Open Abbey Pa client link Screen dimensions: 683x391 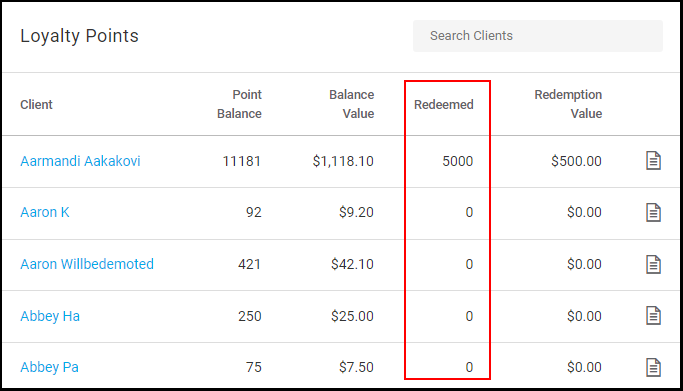point(50,367)
